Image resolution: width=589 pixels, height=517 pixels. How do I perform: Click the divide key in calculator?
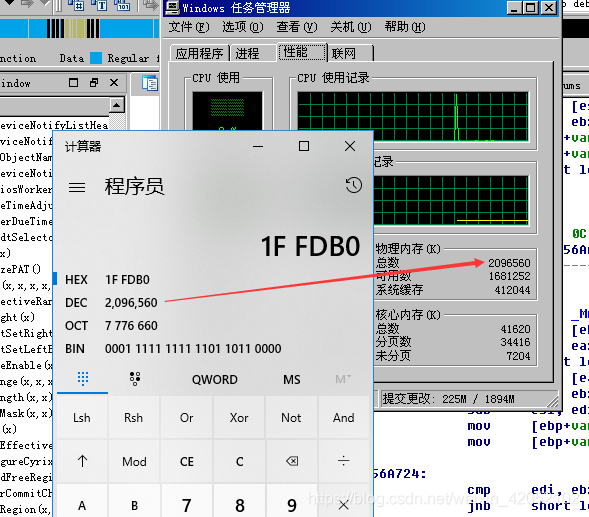[344, 461]
